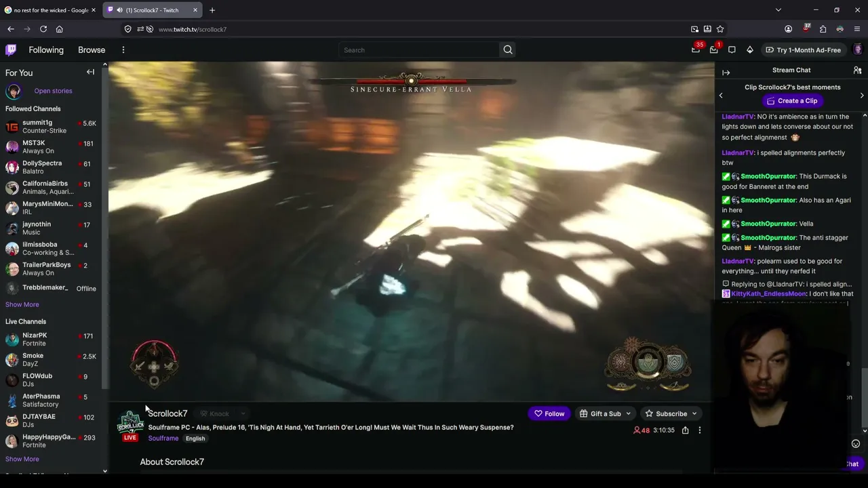Click the Subscribe button

(667, 413)
